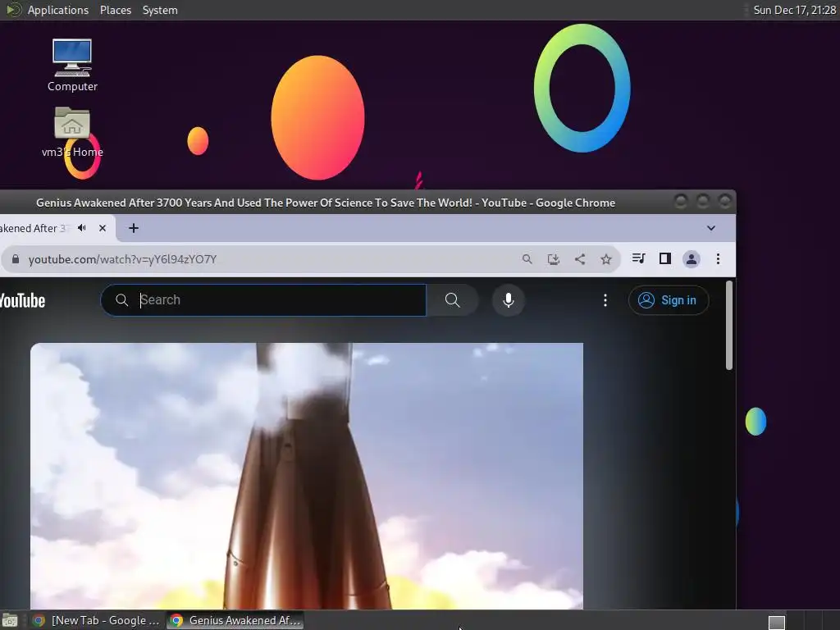Open the zoom magnifier icon in the address bar

coord(527,259)
